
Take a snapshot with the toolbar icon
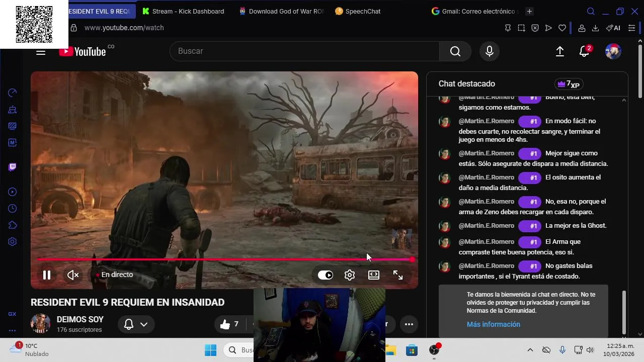click(x=521, y=28)
